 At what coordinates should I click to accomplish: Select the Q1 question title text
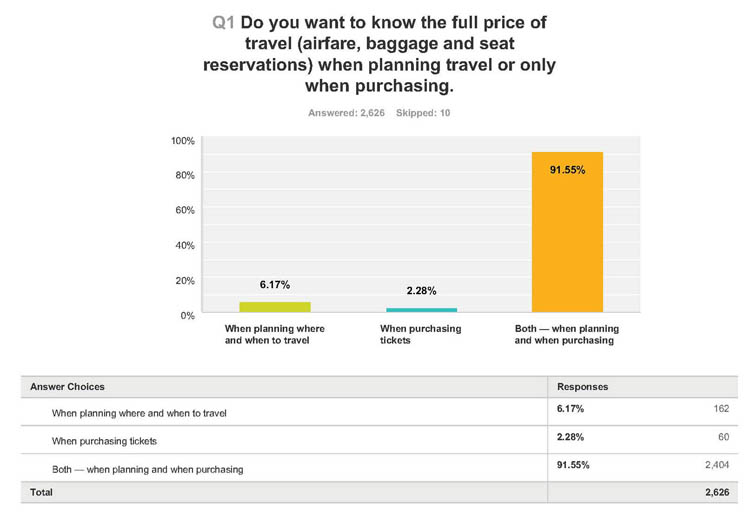coord(379,54)
